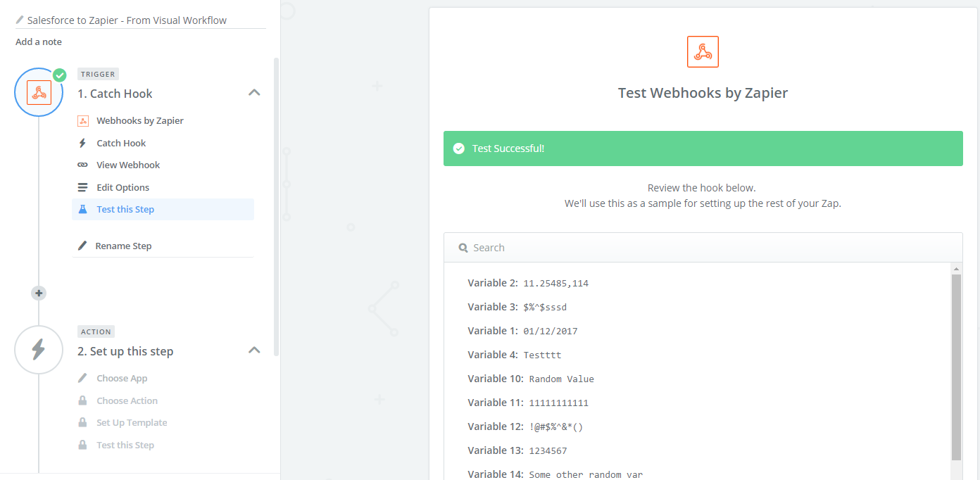
Task: Click the flask icon beside Test this Step
Action: [82, 209]
